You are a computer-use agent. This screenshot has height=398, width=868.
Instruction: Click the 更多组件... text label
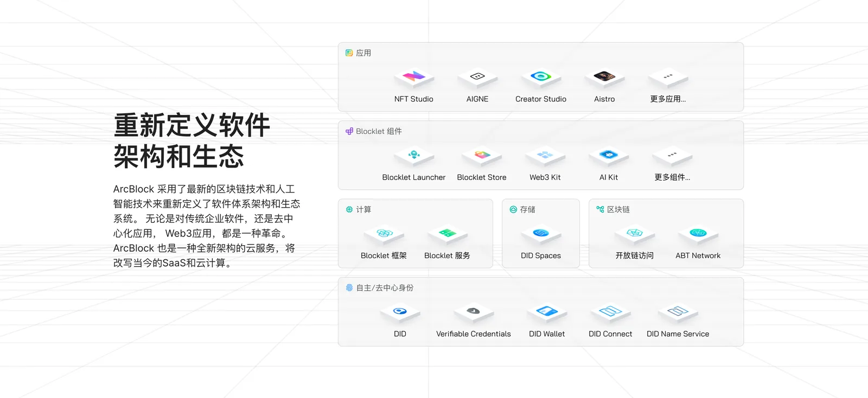[672, 177]
